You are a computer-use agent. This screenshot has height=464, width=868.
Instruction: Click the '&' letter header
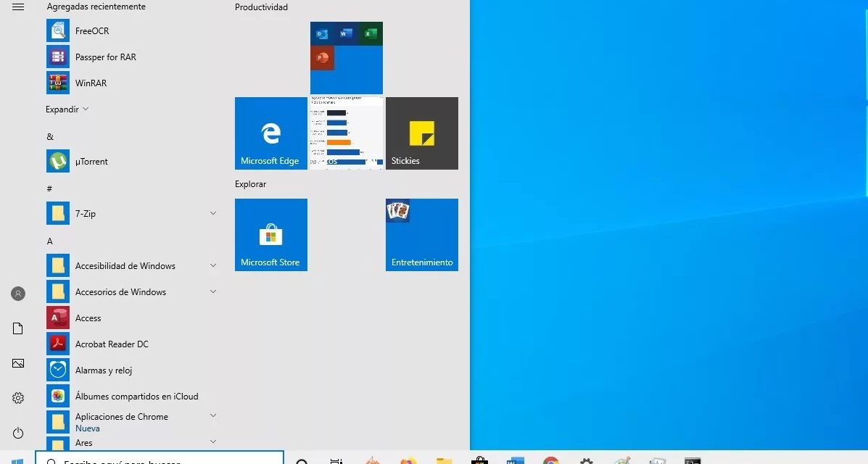pyautogui.click(x=50, y=137)
